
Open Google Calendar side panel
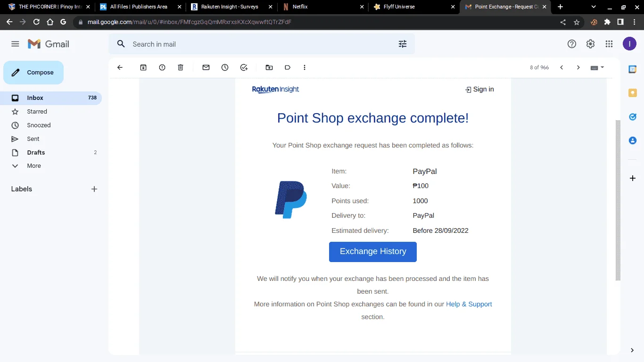point(633,69)
